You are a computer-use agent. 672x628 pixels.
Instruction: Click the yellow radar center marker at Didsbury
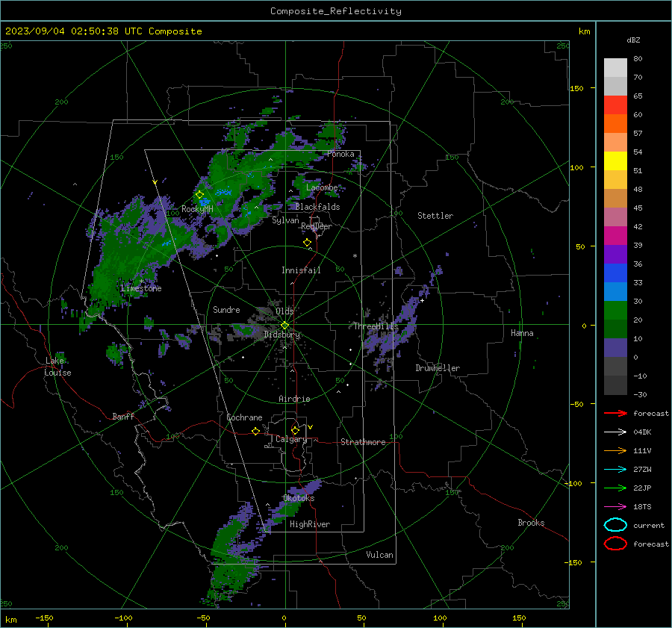285,326
